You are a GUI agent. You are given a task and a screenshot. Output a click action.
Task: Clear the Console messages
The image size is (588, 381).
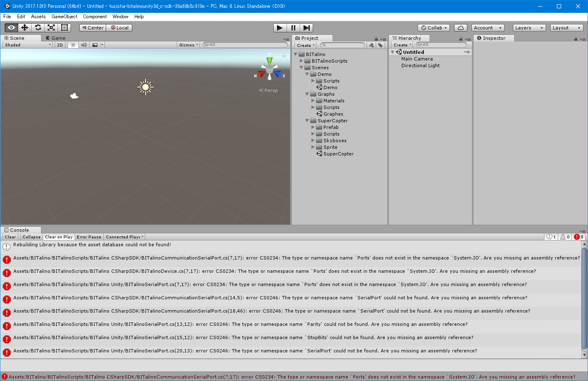coord(10,237)
